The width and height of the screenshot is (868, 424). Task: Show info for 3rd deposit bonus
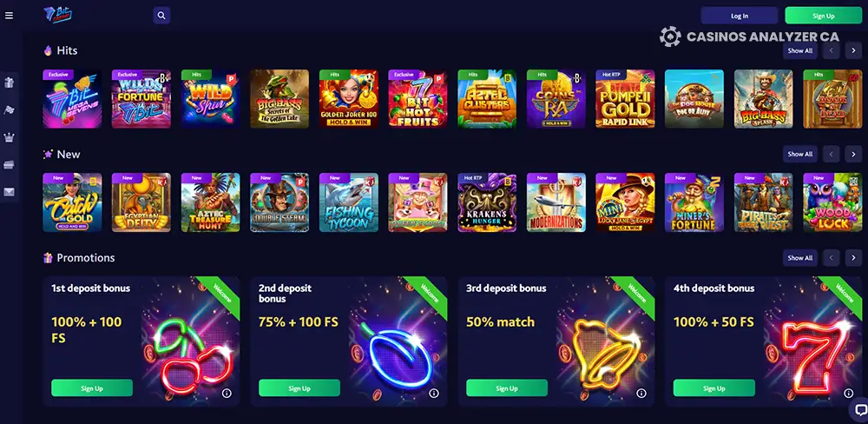(641, 393)
